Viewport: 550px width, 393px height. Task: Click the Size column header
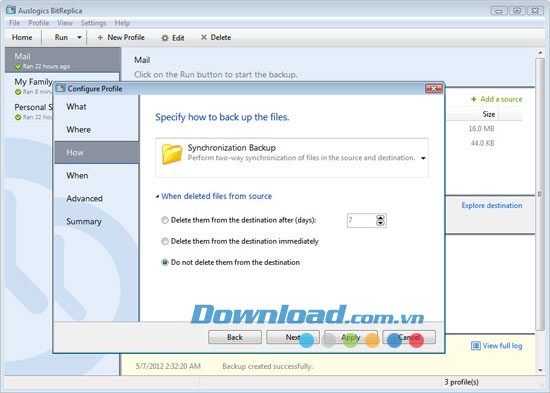[x=489, y=114]
